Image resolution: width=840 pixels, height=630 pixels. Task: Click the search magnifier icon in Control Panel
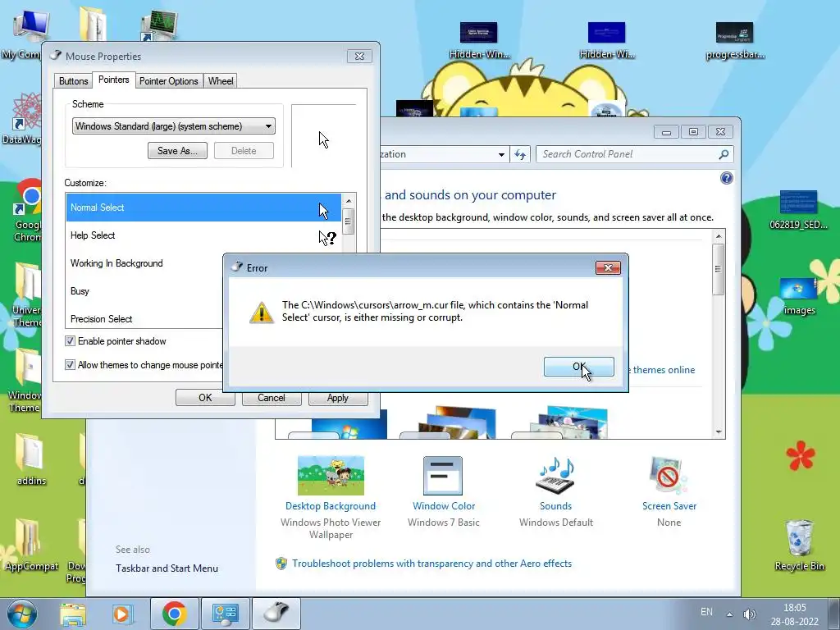[x=724, y=154]
